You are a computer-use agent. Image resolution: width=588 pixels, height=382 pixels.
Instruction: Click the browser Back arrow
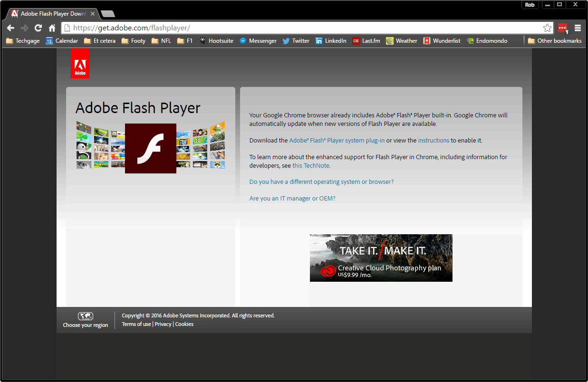click(11, 28)
